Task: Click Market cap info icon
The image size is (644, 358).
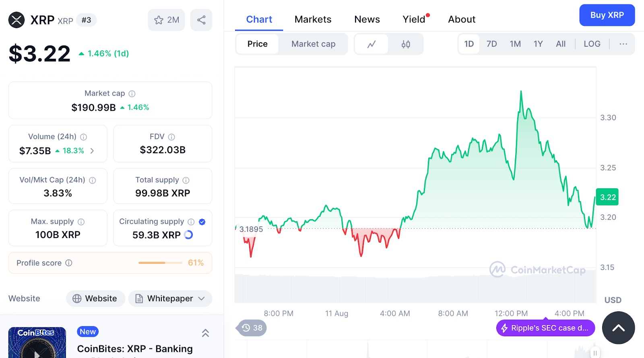Action: (x=132, y=94)
